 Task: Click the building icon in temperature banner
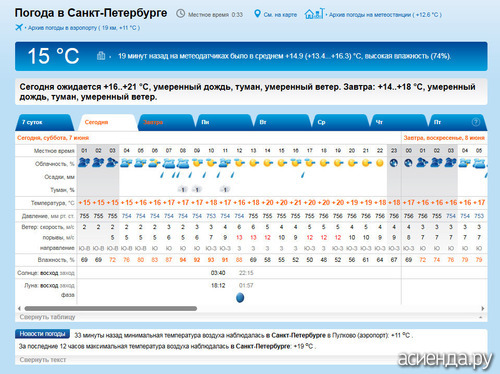(x=101, y=56)
